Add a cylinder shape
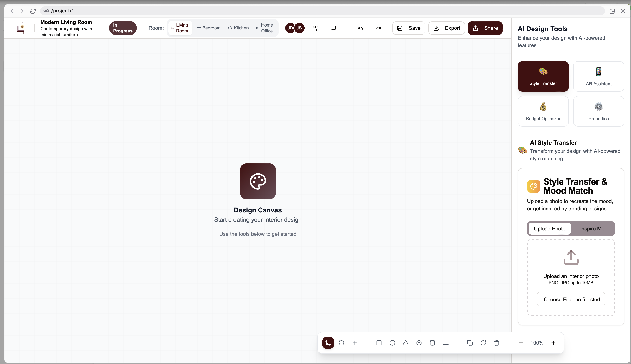631x364 pixels. (x=432, y=343)
